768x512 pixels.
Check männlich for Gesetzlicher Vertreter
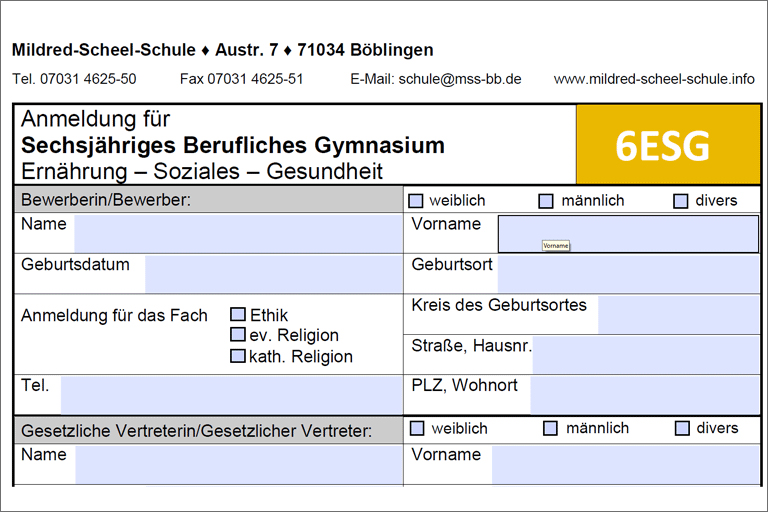pos(550,428)
